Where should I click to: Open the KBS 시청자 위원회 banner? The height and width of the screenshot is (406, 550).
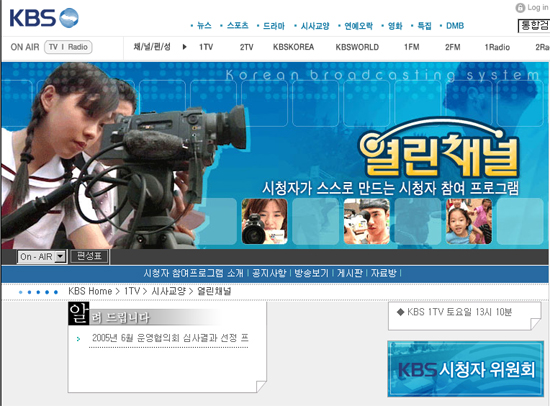[x=465, y=369]
